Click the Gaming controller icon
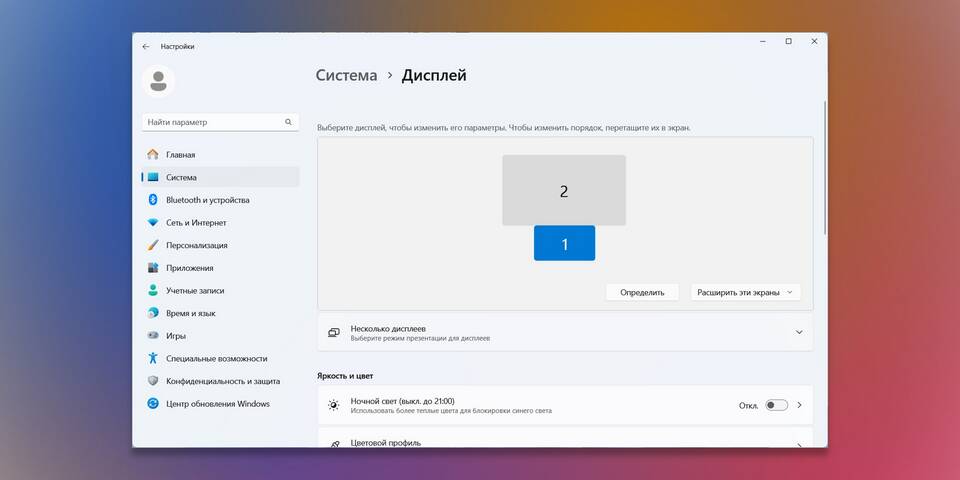 coord(153,336)
